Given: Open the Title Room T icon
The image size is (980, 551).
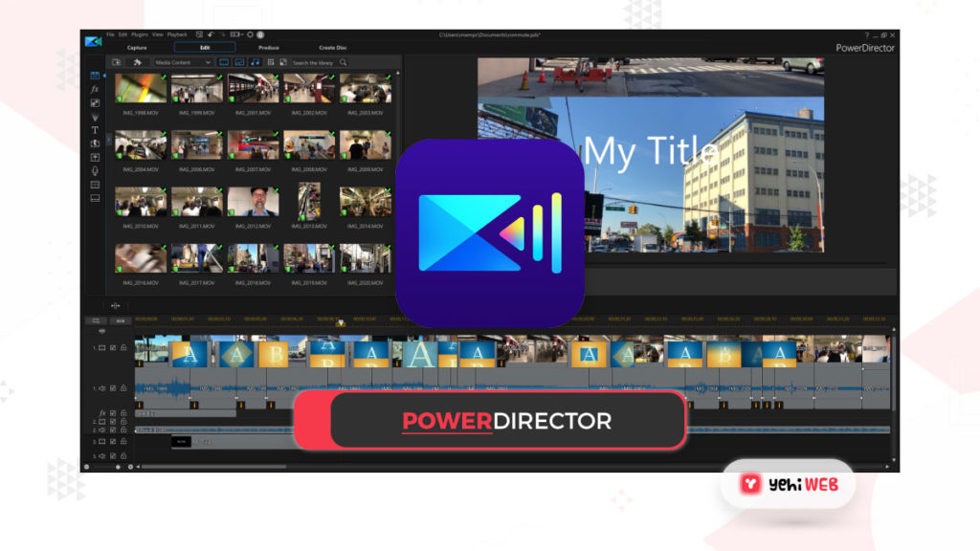Looking at the screenshot, I should [95, 129].
